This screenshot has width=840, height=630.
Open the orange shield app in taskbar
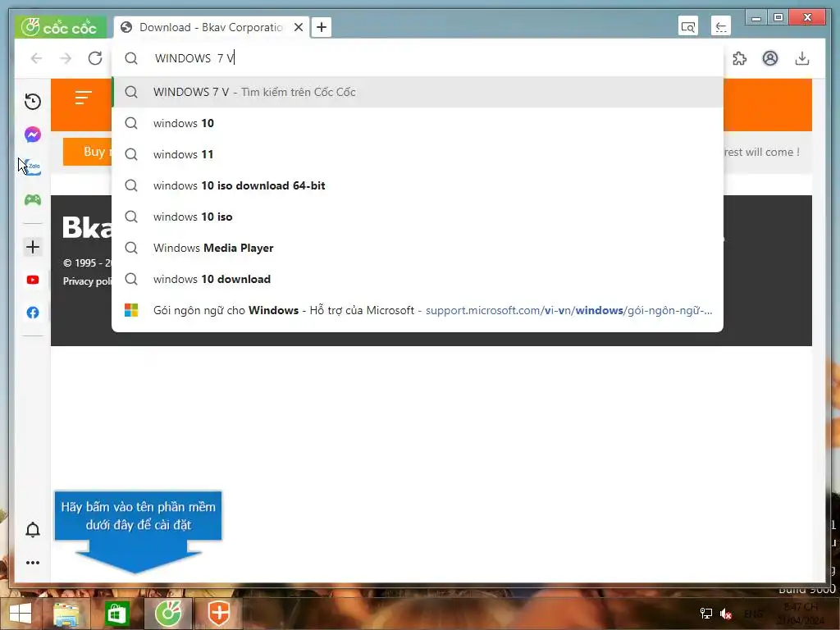pos(219,614)
